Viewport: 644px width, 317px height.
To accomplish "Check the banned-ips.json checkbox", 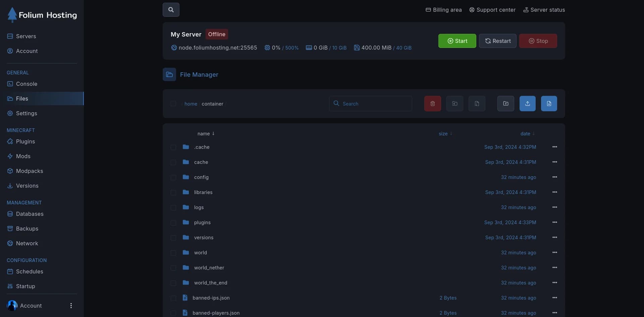I will [173, 298].
